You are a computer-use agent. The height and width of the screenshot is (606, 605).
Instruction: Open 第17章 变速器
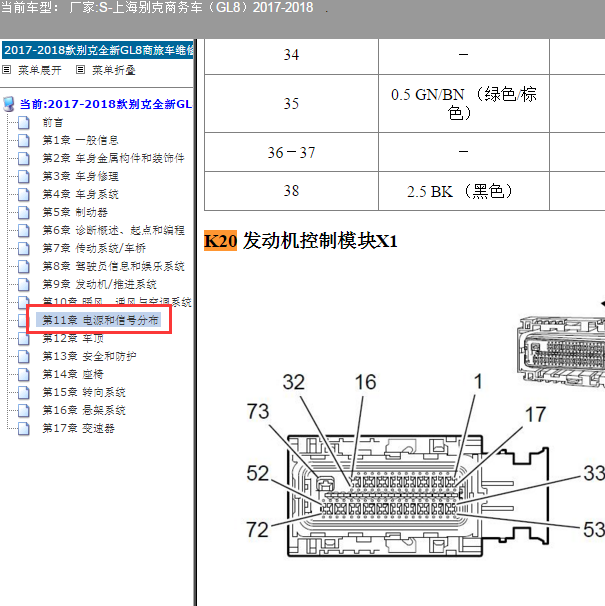[78, 428]
